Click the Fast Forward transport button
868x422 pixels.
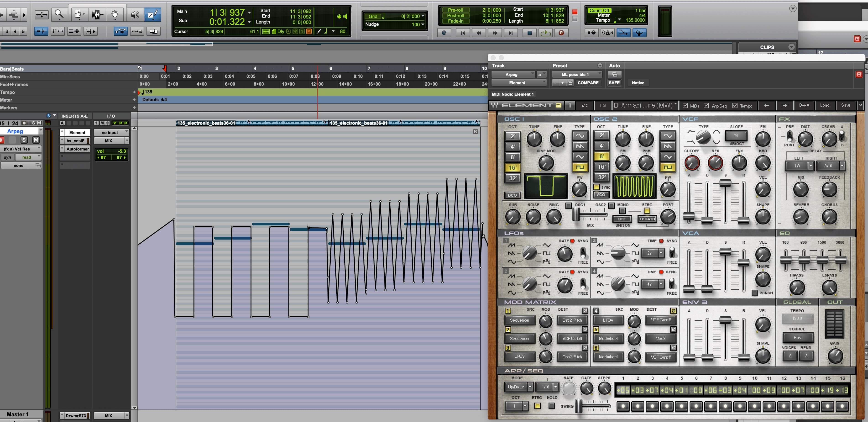click(495, 33)
